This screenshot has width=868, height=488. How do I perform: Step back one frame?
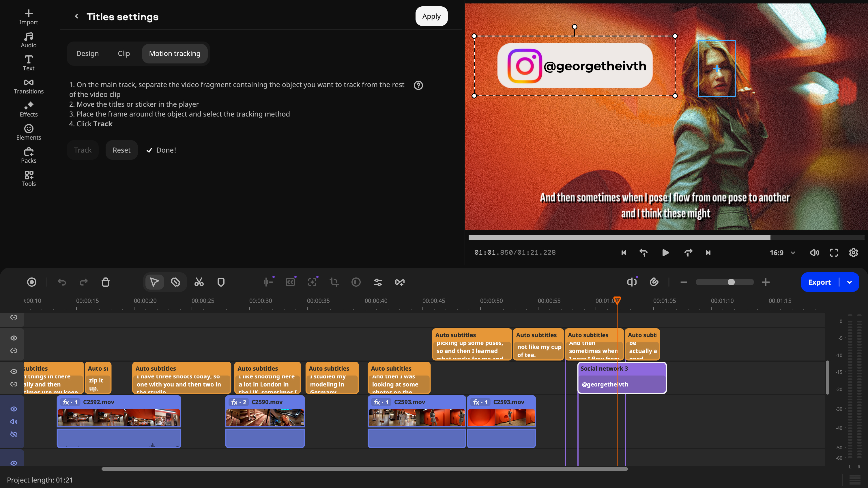[643, 253]
